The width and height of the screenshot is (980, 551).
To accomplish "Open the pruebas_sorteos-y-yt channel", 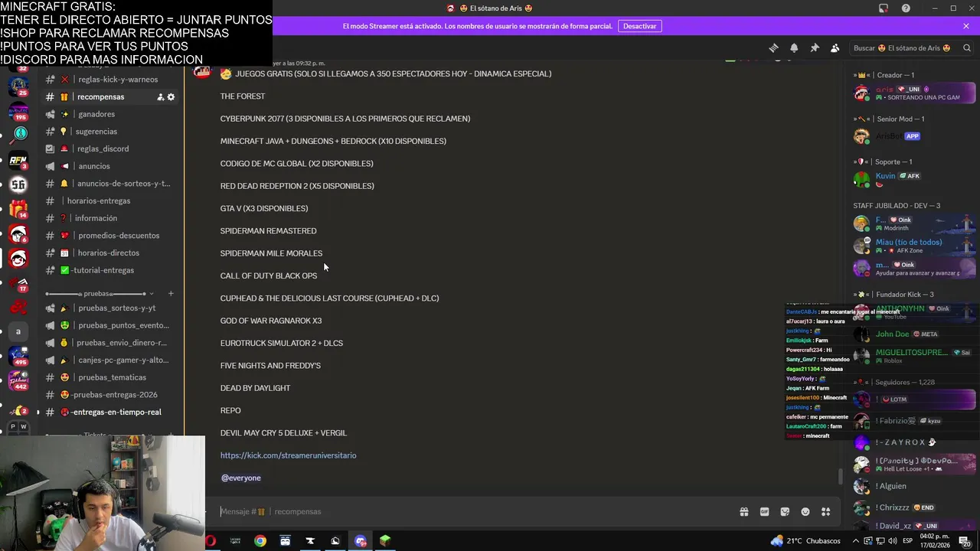I will coord(110,308).
